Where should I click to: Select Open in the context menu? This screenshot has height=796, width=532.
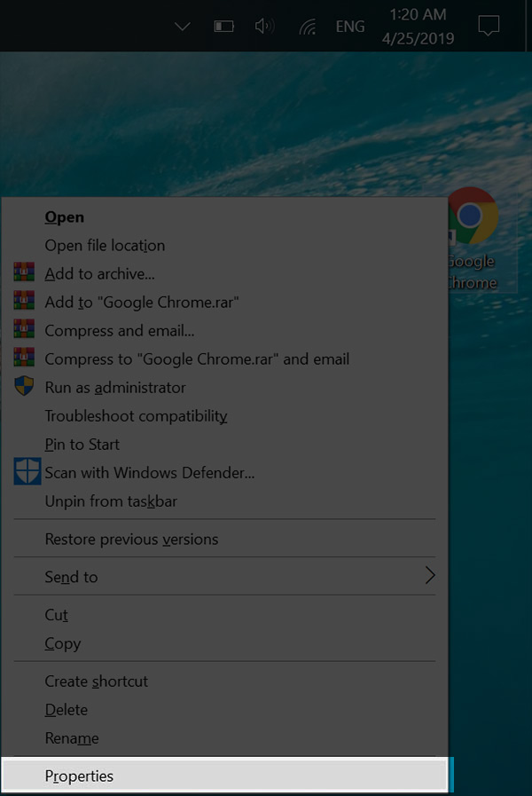[224, 217]
